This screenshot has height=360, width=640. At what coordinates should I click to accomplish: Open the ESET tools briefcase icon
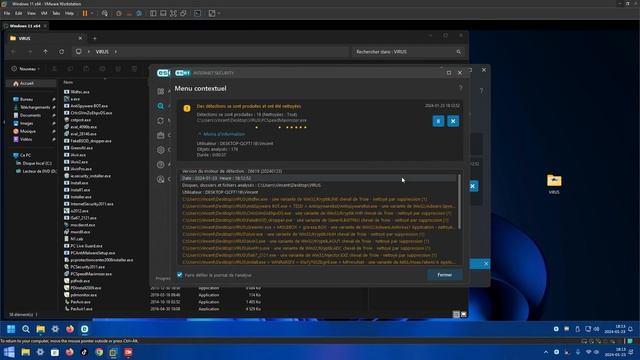click(160, 135)
